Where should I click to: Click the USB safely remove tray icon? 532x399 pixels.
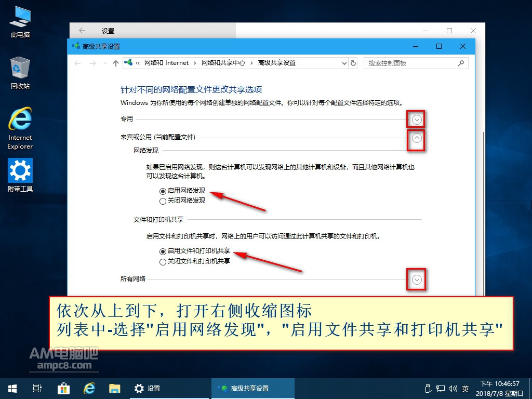(x=428, y=389)
